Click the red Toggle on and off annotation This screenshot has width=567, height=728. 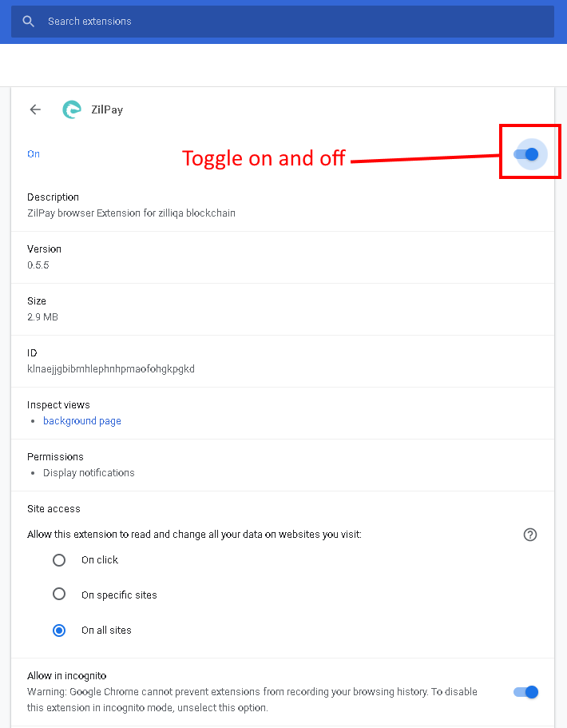pyautogui.click(x=264, y=158)
